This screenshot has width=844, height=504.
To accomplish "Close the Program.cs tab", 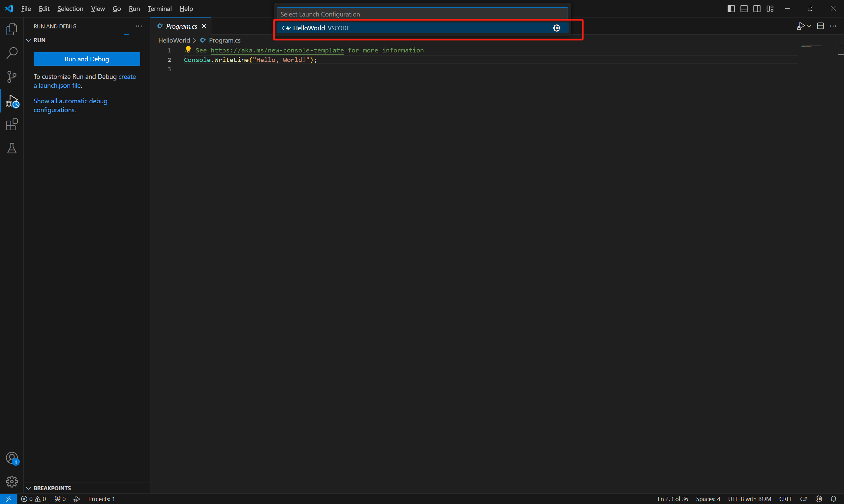I will 204,26.
